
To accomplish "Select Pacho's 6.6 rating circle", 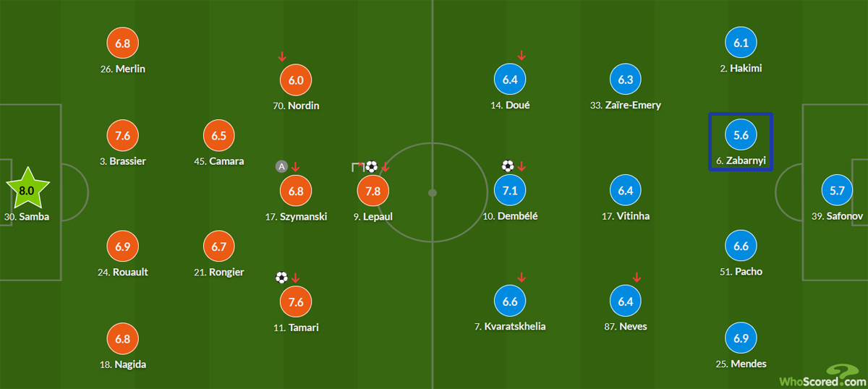I will click(x=741, y=247).
